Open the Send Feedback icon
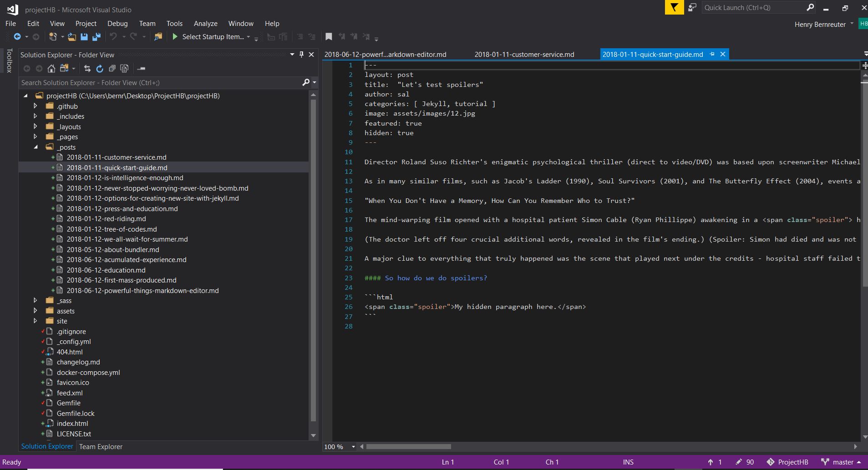The width and height of the screenshot is (868, 470). click(692, 8)
